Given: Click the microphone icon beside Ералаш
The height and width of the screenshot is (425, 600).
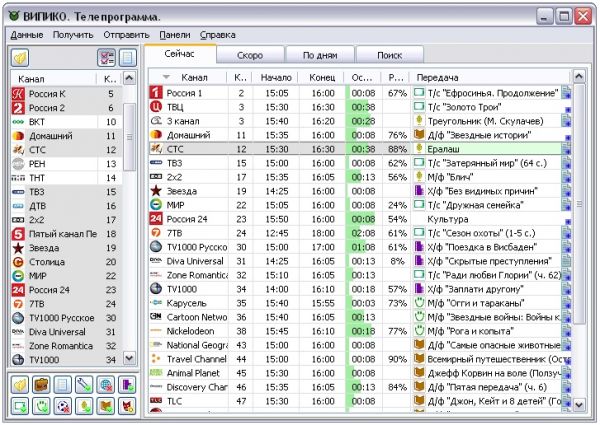Looking at the screenshot, I should click(x=419, y=148).
